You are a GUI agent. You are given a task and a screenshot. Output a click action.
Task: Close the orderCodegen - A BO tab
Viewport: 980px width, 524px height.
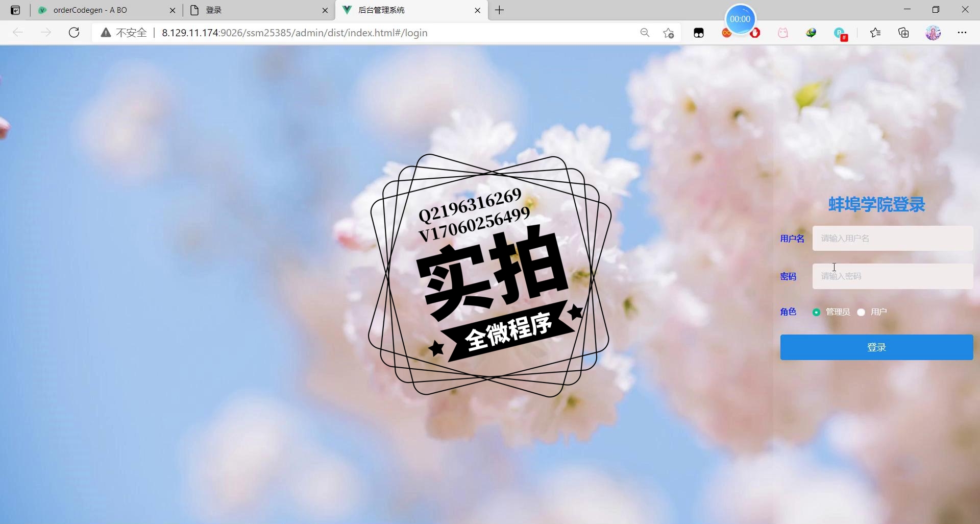pyautogui.click(x=173, y=10)
